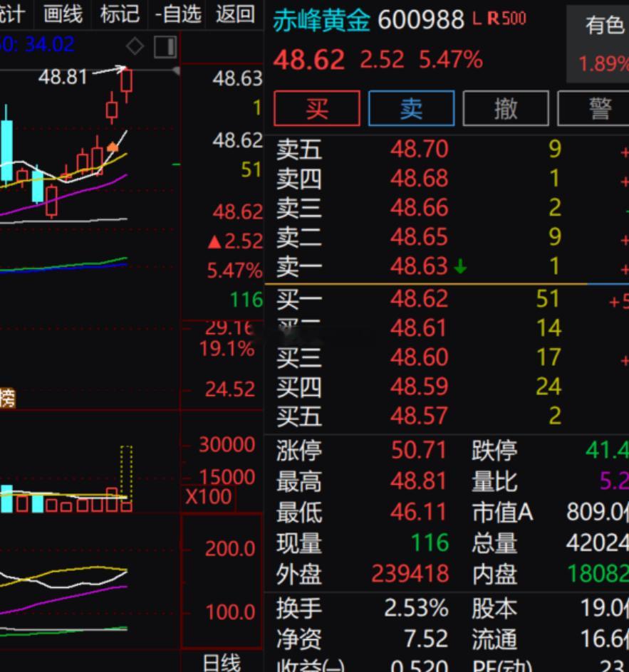Select 买一 bid price 48.62
The width and height of the screenshot is (629, 672).
pyautogui.click(x=419, y=298)
